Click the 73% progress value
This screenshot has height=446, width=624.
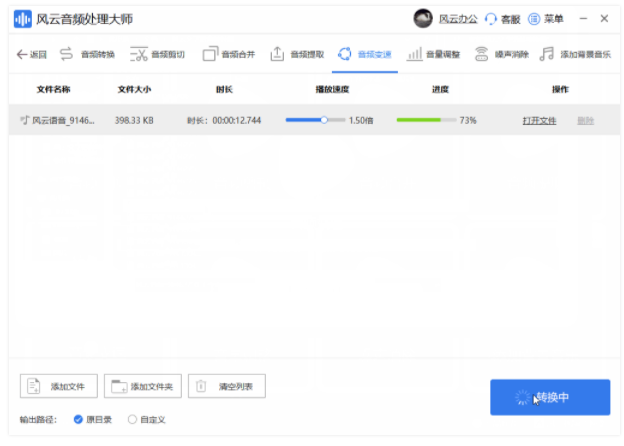click(468, 120)
